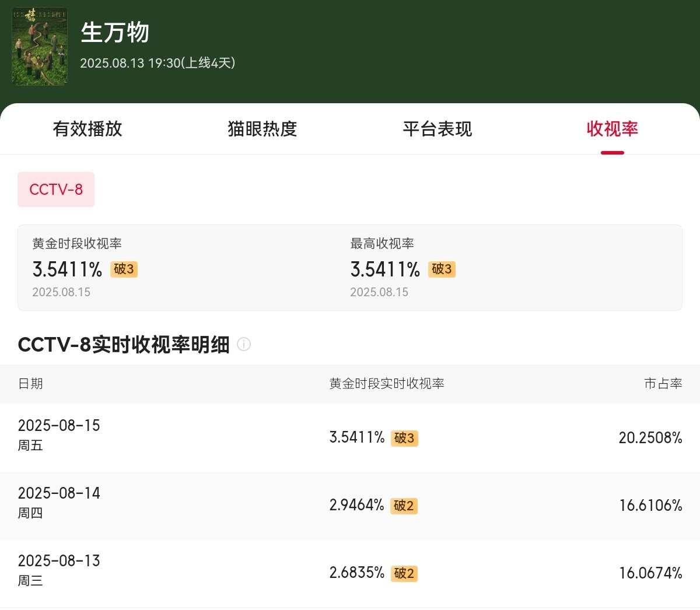The height and width of the screenshot is (610, 700).
Task: Click the 16.6106% market share value
Action: (650, 506)
